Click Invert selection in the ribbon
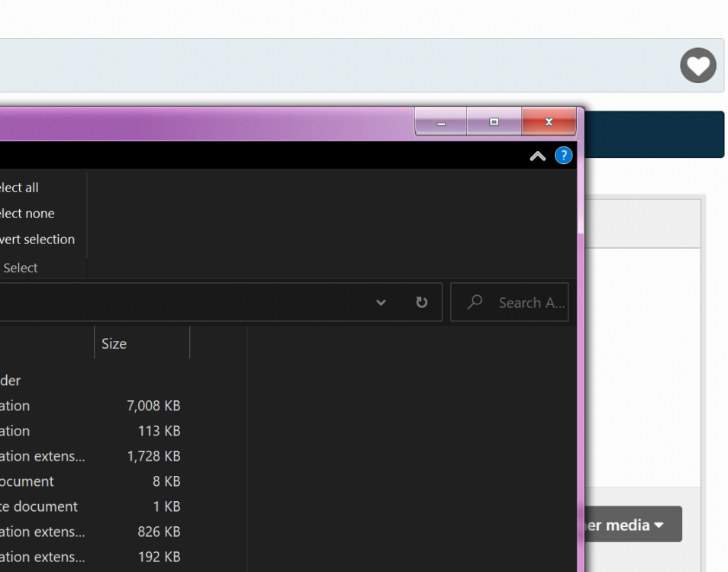The image size is (728, 572). click(x=37, y=239)
